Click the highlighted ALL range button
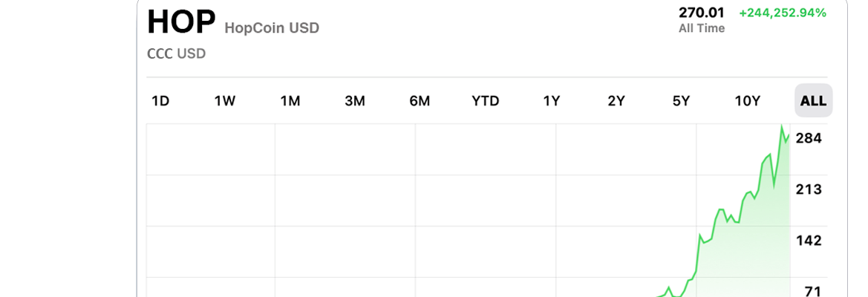 point(813,101)
